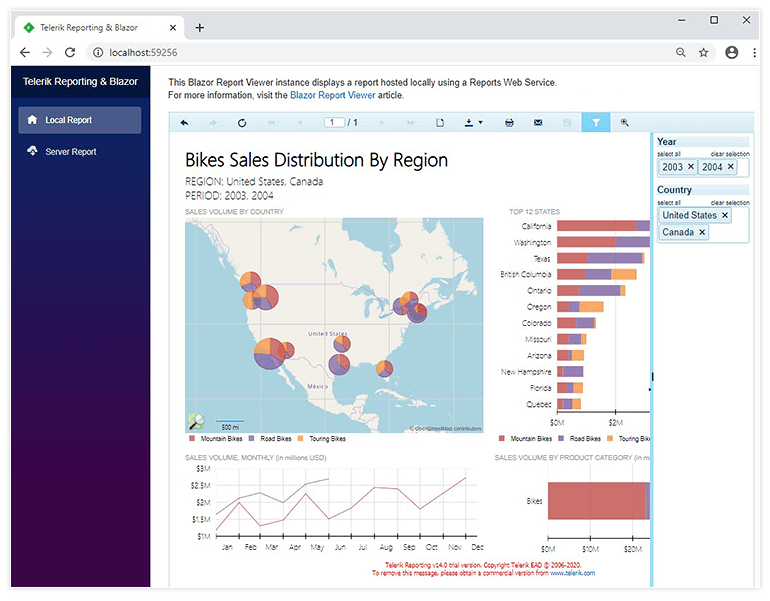The width and height of the screenshot is (770, 601).
Task: Refresh the report with the refresh icon
Action: 242,123
